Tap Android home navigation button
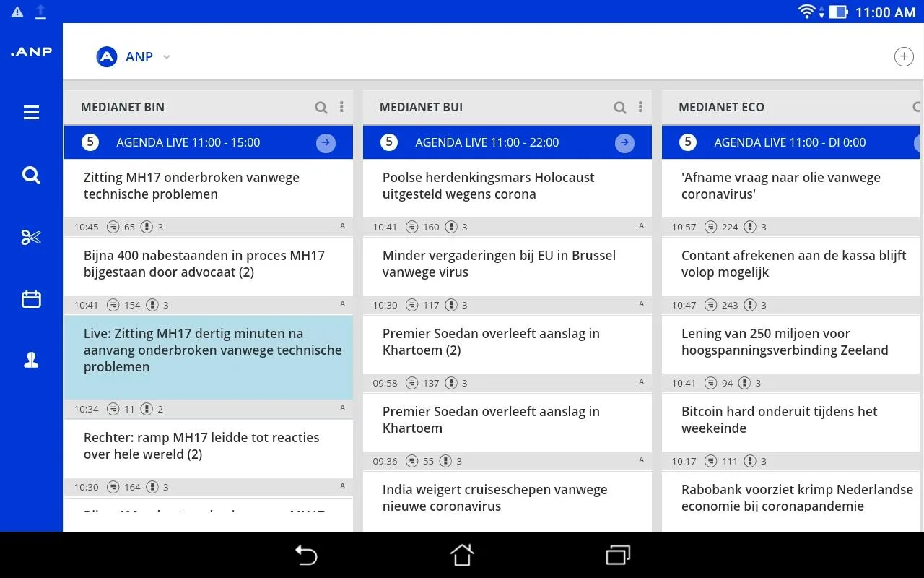Screen dimensions: 924x578 tap(462, 555)
